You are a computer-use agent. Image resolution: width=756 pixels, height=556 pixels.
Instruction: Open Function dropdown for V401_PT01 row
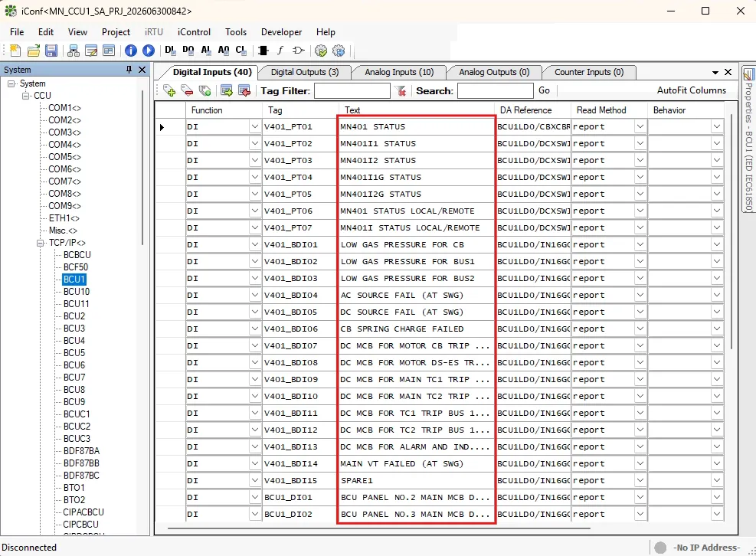[x=254, y=127]
